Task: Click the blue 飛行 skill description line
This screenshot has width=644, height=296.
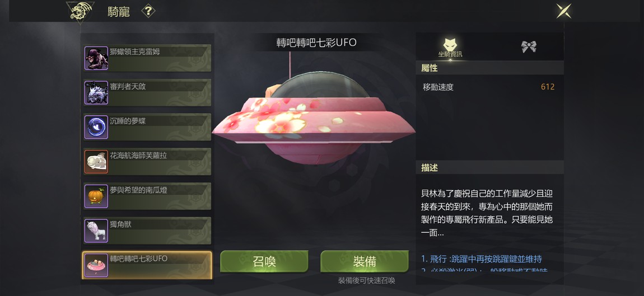Action: pos(482,259)
